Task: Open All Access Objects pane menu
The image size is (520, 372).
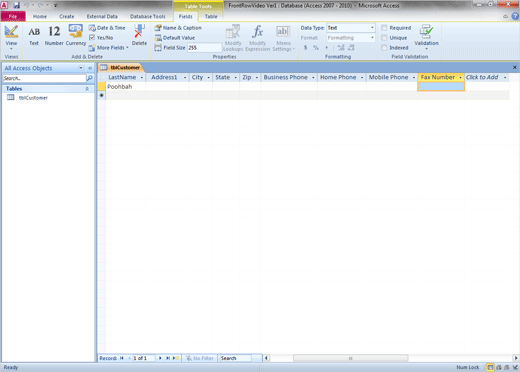Action: (x=81, y=68)
